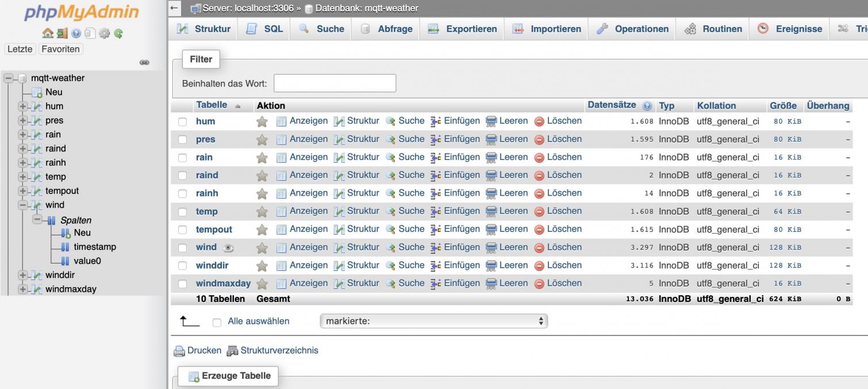Image resolution: width=868 pixels, height=389 pixels.
Task: Sort by the Tabelle column header
Action: coord(212,105)
